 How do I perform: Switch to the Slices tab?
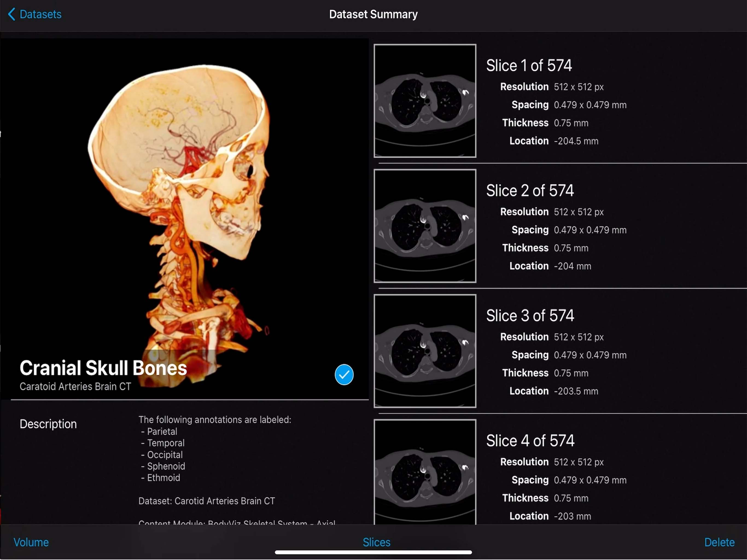click(x=376, y=542)
